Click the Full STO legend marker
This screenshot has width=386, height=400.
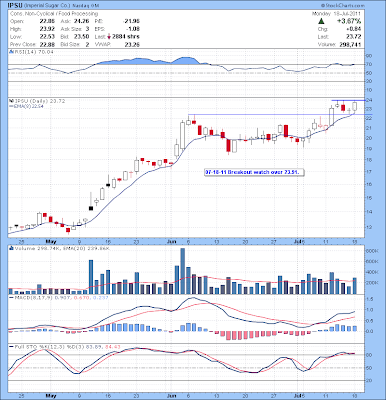click(x=11, y=347)
